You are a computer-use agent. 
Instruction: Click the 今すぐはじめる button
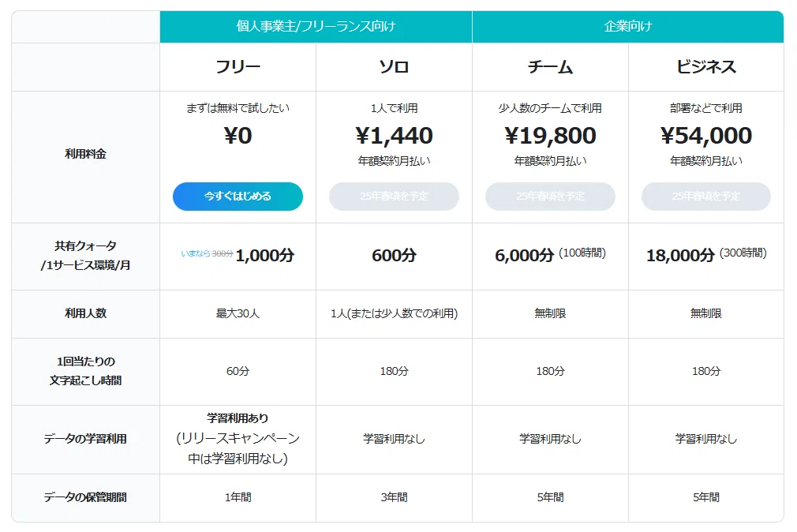(x=238, y=197)
